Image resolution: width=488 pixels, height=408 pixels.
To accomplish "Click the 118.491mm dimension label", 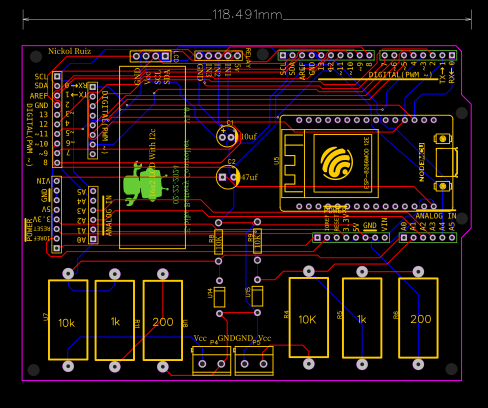I will tap(247, 15).
